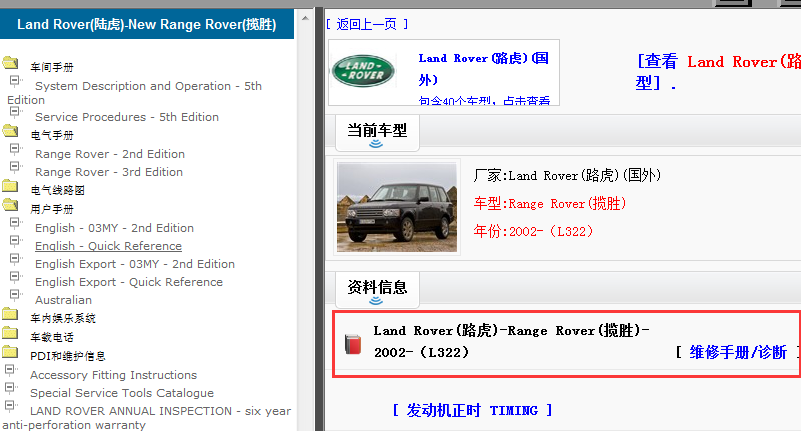Click the Land Rover(路虎)-Range Rover(揽胜)-2002 title

pos(511,341)
